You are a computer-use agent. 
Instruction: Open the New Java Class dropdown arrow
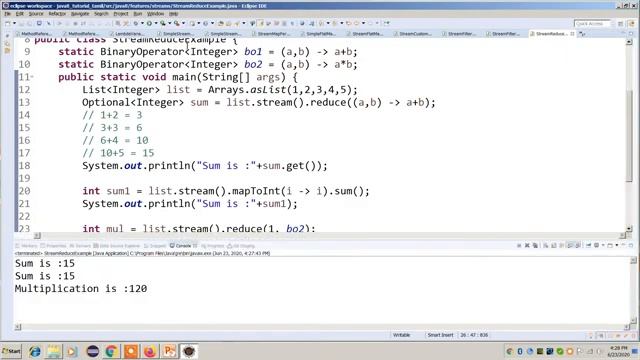click(x=212, y=24)
